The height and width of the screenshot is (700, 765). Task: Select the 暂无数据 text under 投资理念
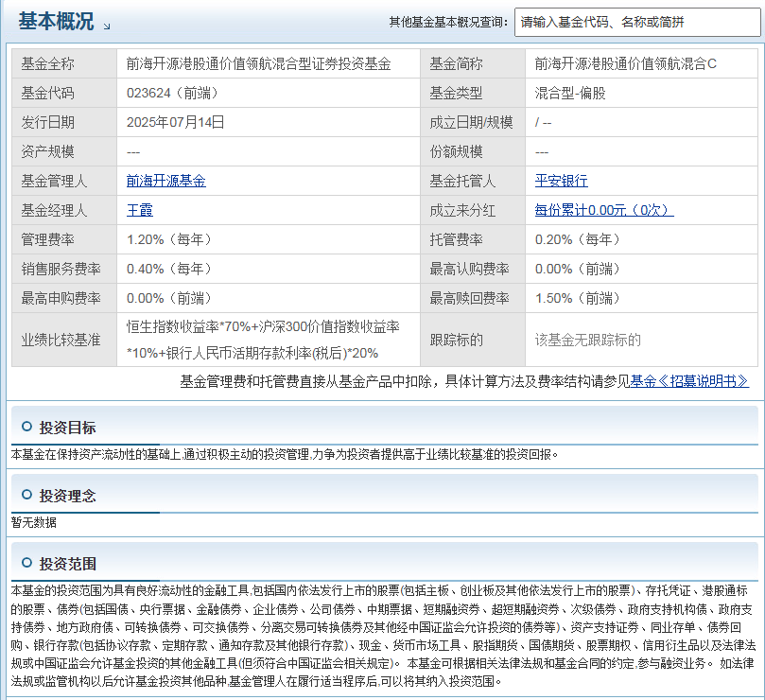pyautogui.click(x=34, y=522)
